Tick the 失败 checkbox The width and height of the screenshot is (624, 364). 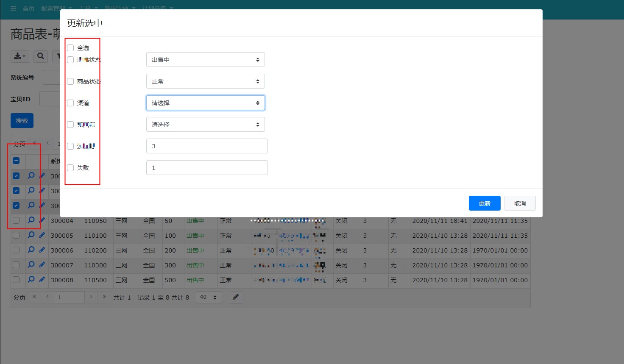(x=70, y=168)
